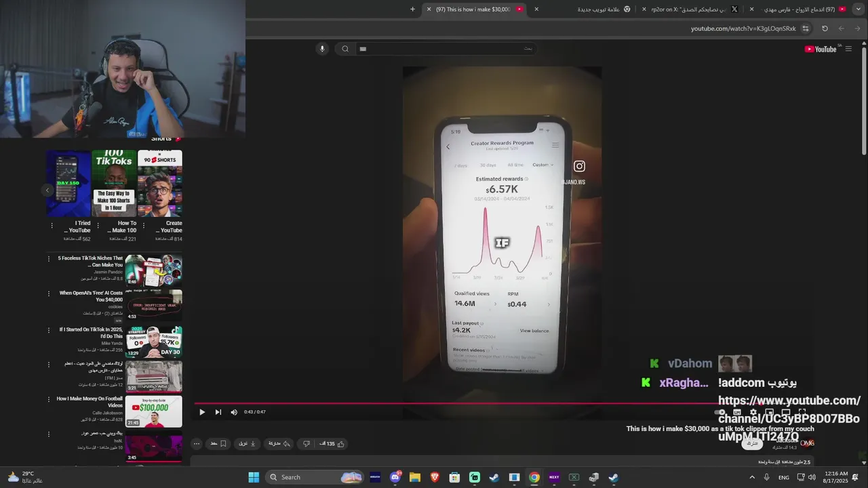Image resolution: width=868 pixels, height=488 pixels.
Task: Open 'How I Make Money On Football Videos'
Action: tap(90, 402)
